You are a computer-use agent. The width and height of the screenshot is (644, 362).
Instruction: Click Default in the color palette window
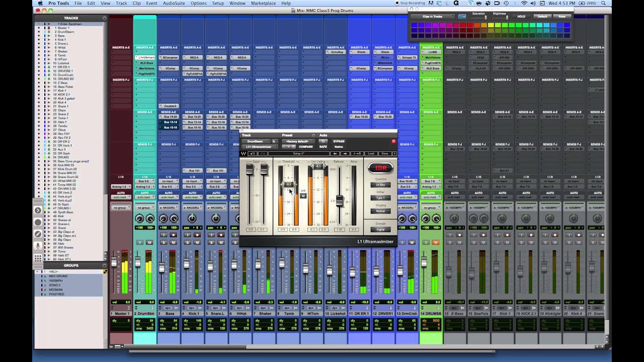tap(542, 17)
